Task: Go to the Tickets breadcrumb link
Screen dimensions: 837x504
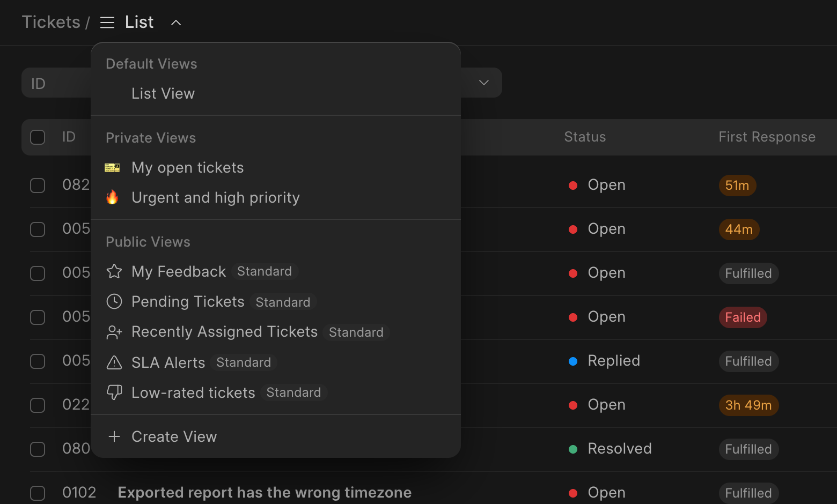Action: coord(51,22)
